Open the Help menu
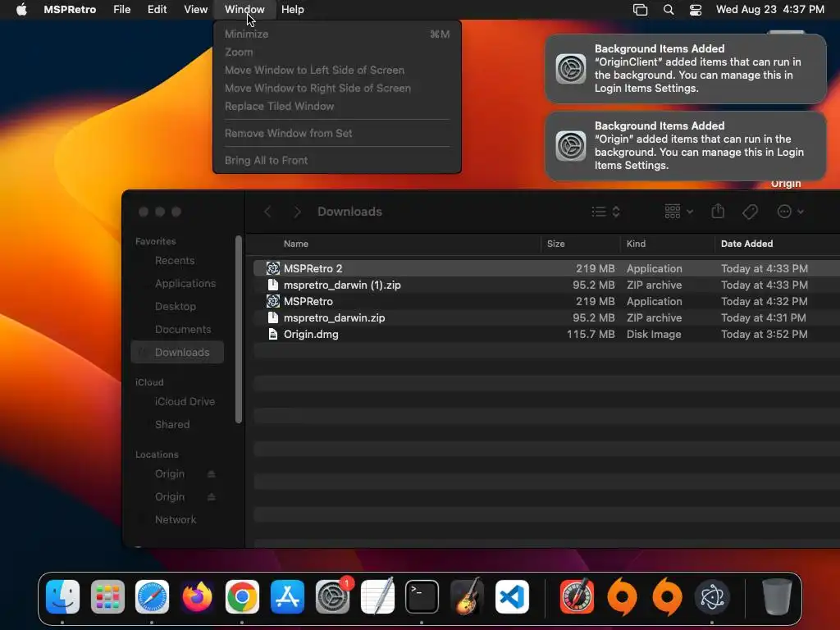Image resolution: width=840 pixels, height=630 pixels. pos(293,9)
